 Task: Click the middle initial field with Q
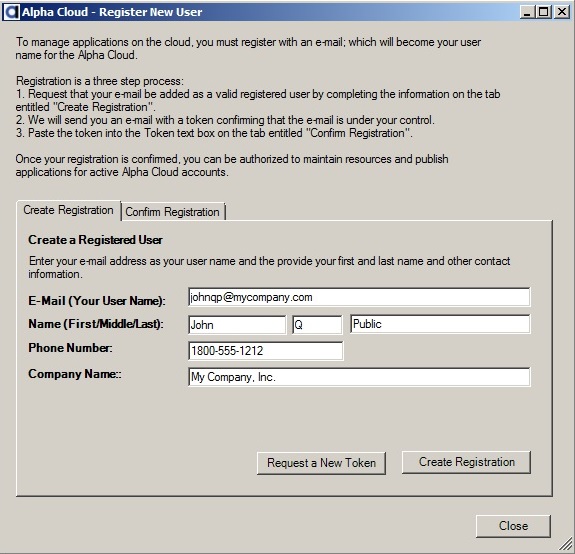pyautogui.click(x=317, y=324)
